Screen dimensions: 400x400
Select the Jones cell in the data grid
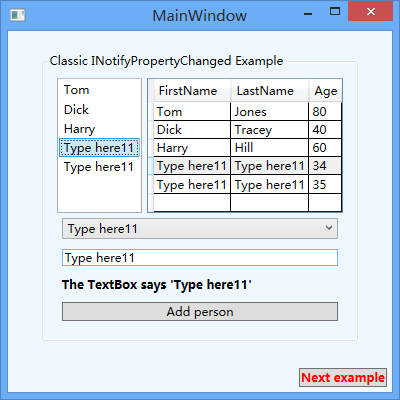point(269,112)
